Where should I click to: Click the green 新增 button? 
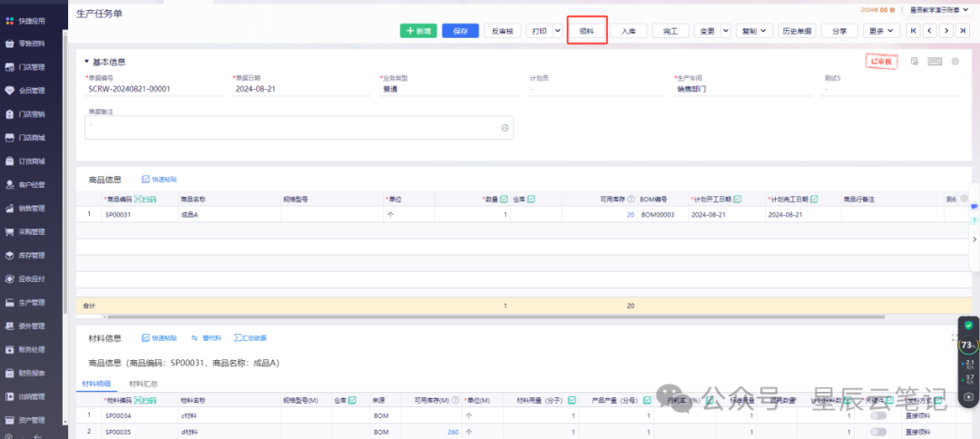[x=418, y=31]
